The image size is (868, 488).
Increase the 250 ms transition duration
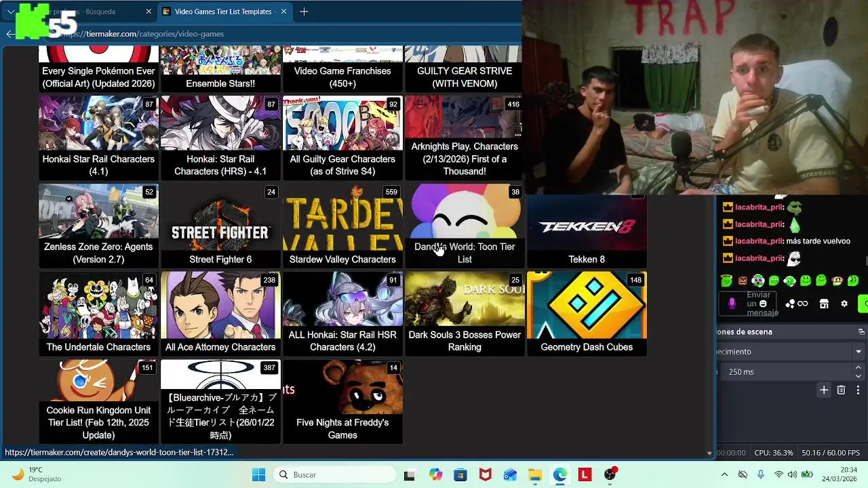coord(858,367)
